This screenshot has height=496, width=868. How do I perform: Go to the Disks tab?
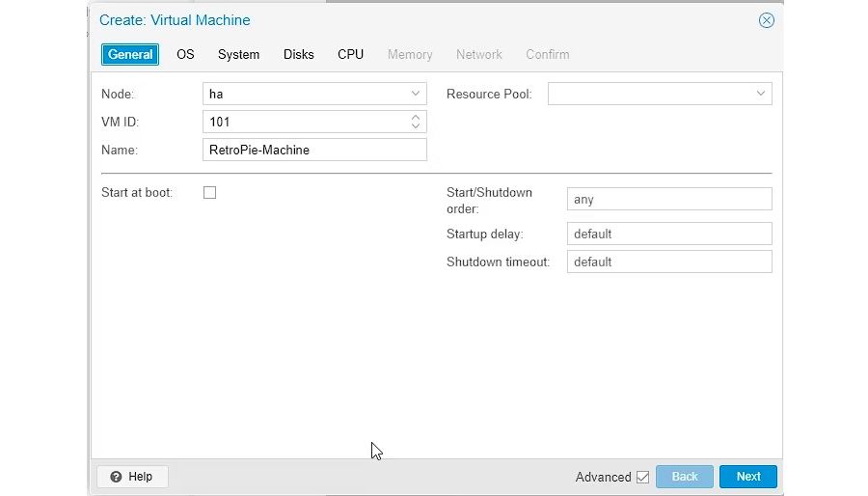[298, 55]
